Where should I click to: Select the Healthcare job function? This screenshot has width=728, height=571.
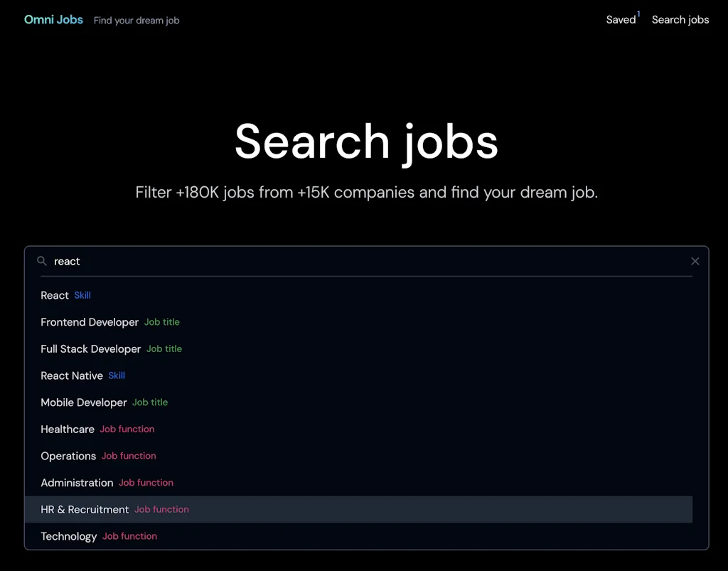68,429
